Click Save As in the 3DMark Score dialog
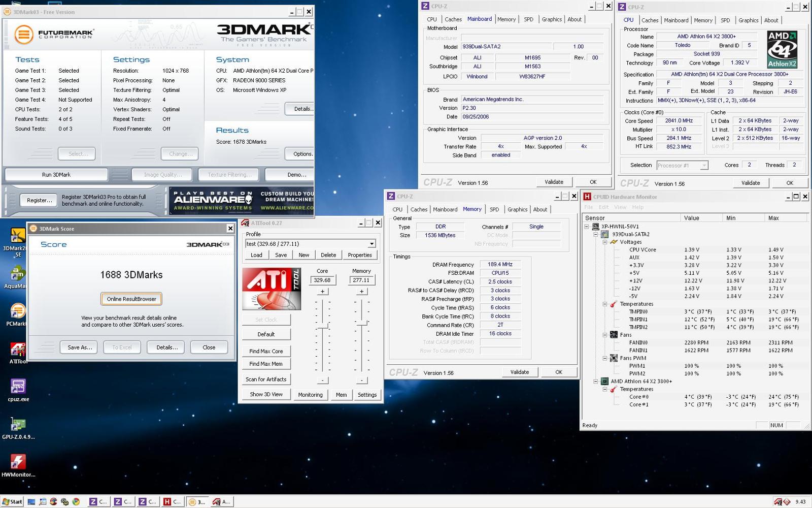 (x=80, y=347)
